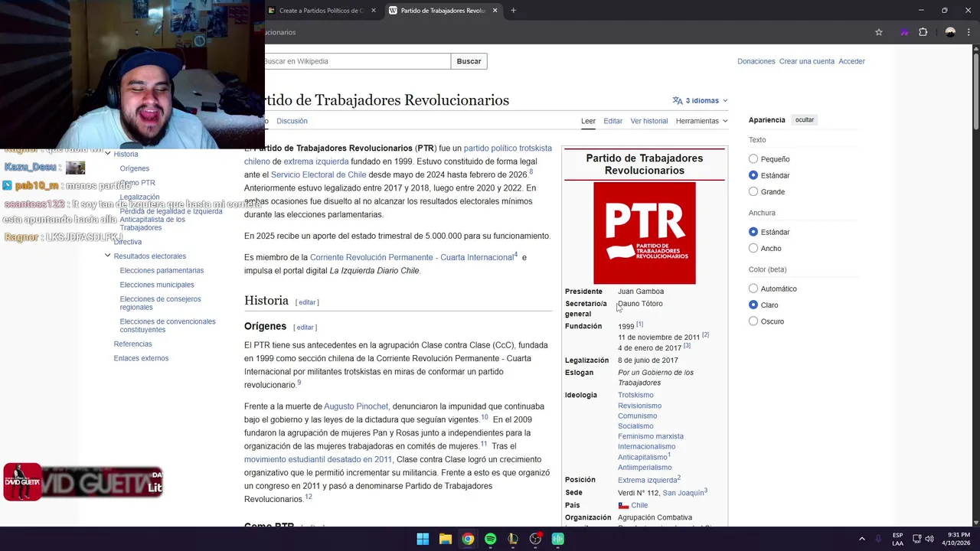The image size is (980, 551).
Task: Open Spotify from the taskbar
Action: (x=490, y=539)
